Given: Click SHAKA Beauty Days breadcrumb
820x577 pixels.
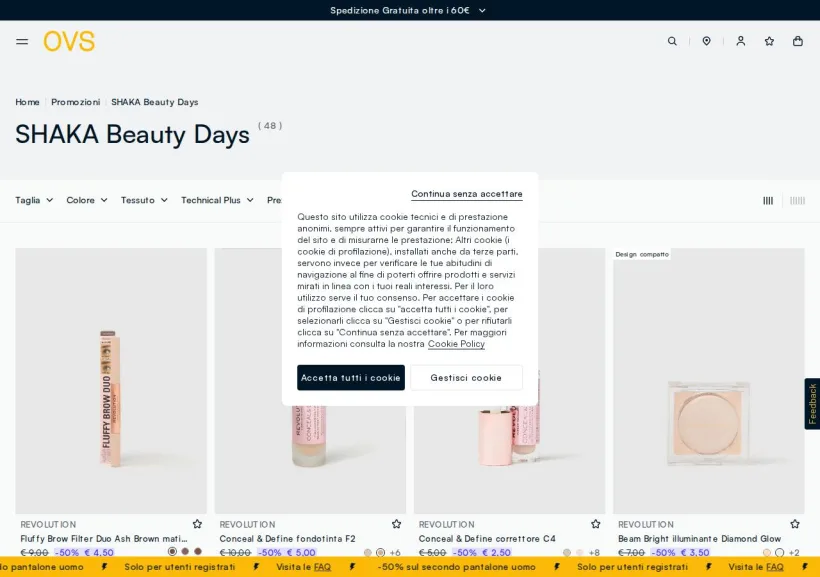Looking at the screenshot, I should point(154,102).
